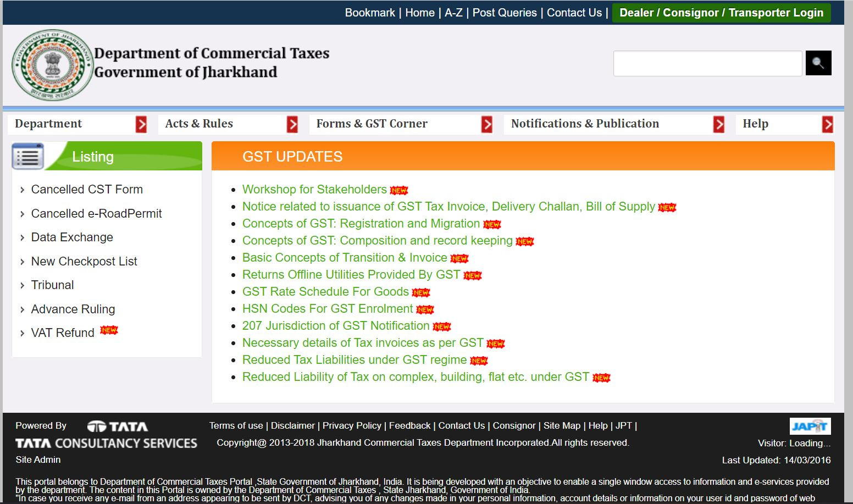Expand the Forms & GST Corner arrow

point(487,124)
